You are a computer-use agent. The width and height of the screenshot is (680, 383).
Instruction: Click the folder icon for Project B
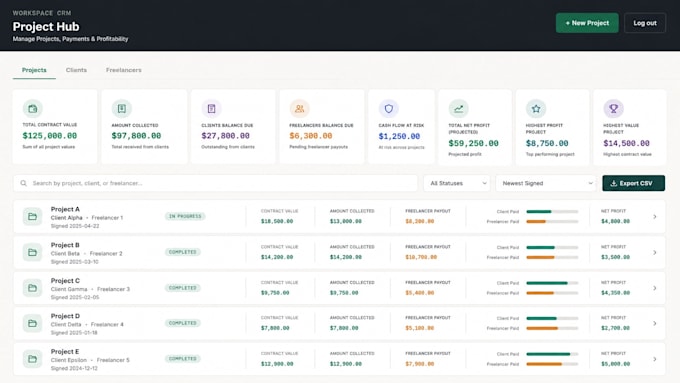(x=33, y=252)
